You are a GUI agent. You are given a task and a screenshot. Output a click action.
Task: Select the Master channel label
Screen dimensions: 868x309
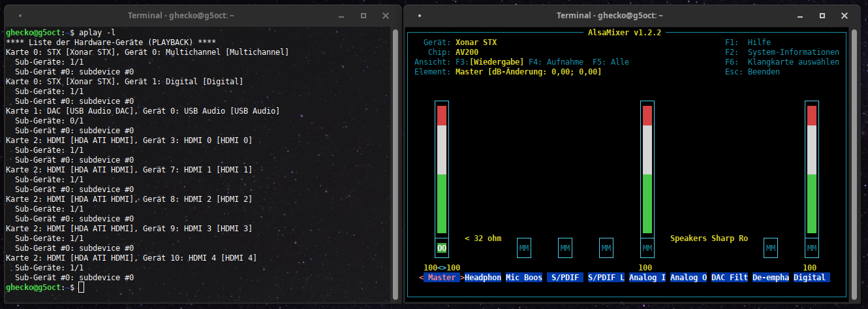pyautogui.click(x=442, y=278)
